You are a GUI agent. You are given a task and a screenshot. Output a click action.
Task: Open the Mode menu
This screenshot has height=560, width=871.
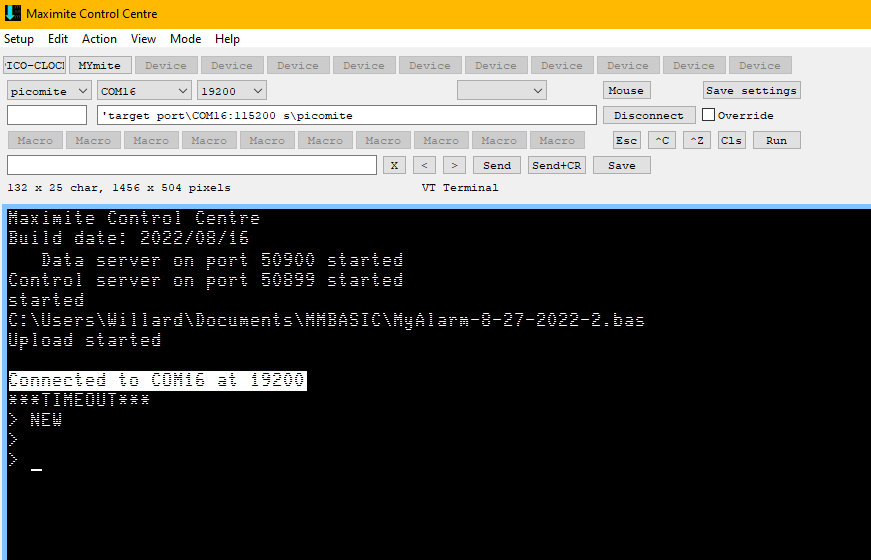coord(185,39)
